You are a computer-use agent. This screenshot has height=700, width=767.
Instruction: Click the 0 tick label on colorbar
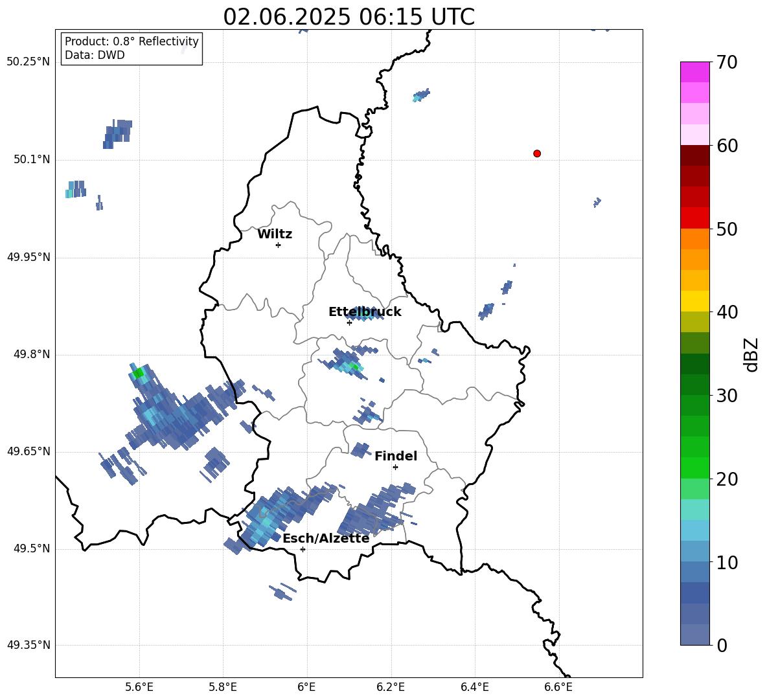tap(722, 646)
